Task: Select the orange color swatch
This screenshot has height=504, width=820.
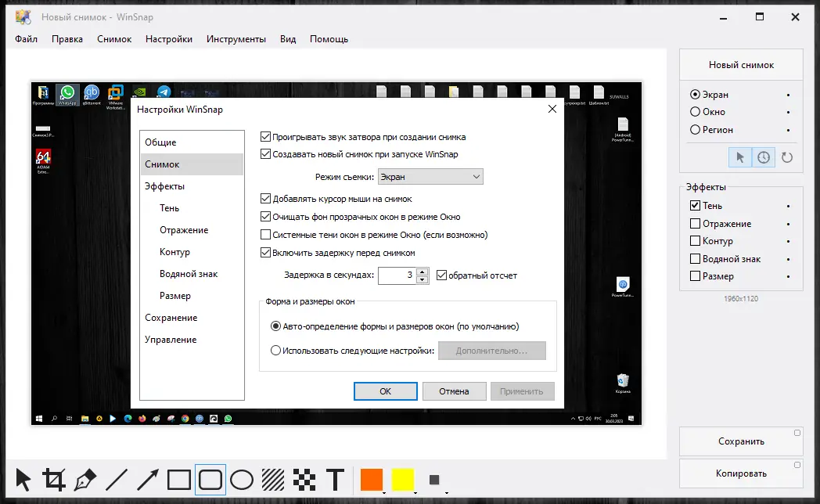Action: coord(371,479)
